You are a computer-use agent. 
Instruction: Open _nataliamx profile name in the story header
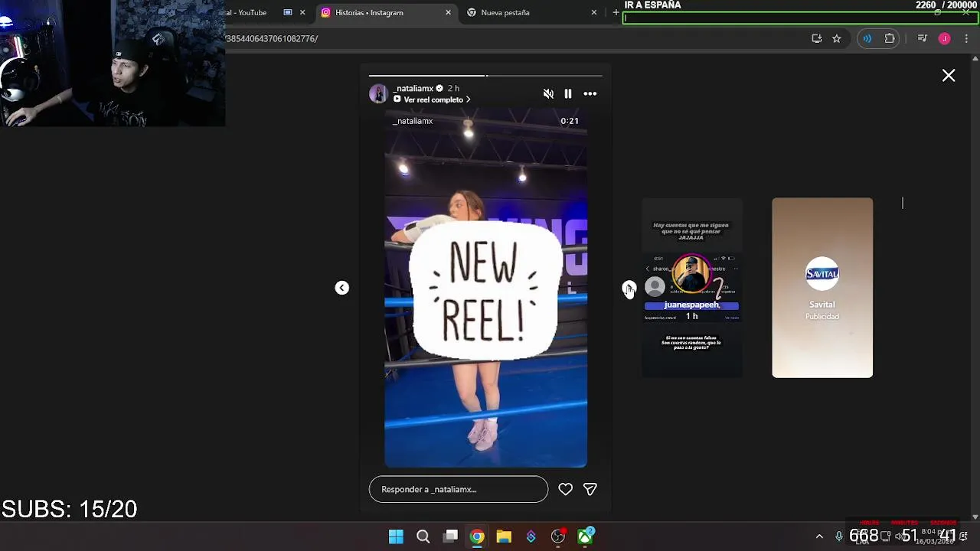click(x=414, y=88)
